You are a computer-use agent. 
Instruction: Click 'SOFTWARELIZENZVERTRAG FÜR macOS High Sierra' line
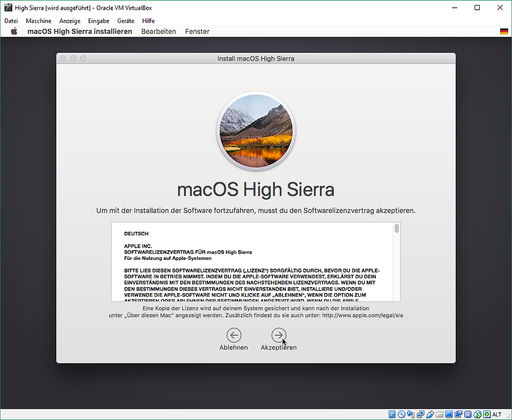click(x=188, y=252)
